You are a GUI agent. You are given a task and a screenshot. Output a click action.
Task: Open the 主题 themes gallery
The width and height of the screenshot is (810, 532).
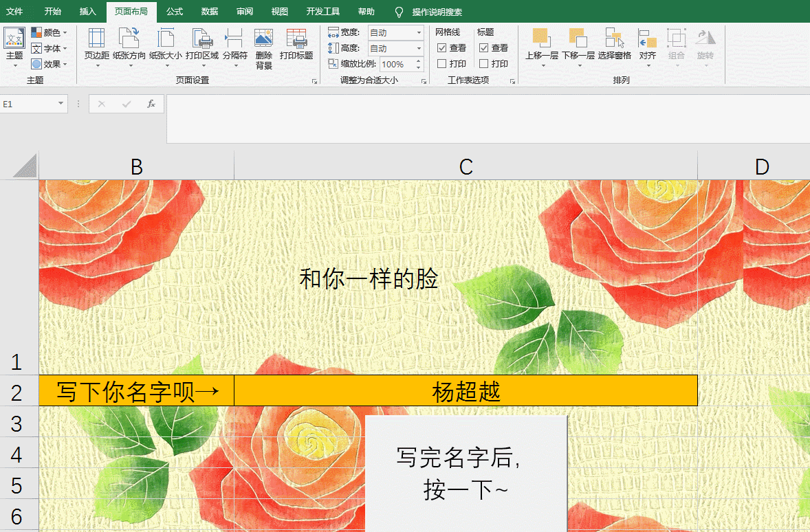pos(14,47)
